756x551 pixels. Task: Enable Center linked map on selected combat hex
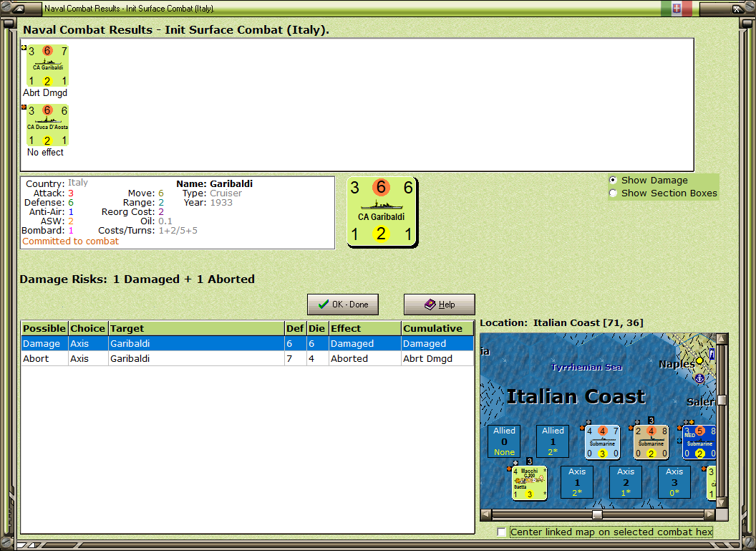pyautogui.click(x=501, y=532)
